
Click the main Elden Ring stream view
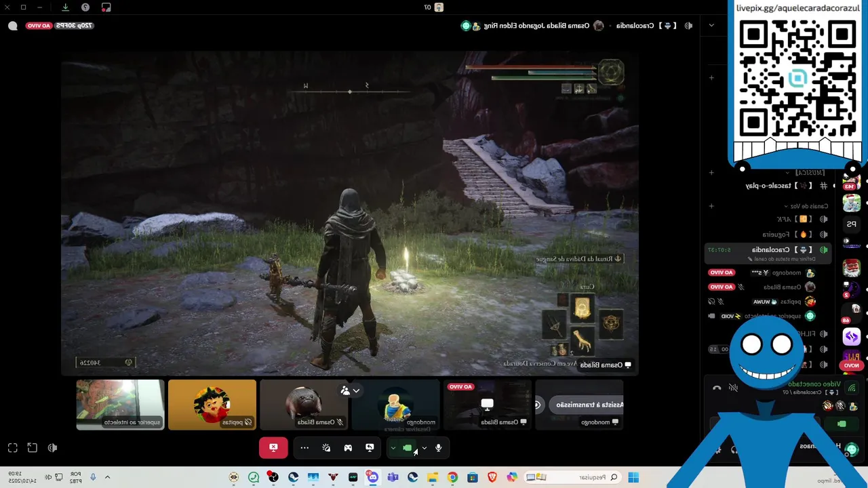coord(349,213)
